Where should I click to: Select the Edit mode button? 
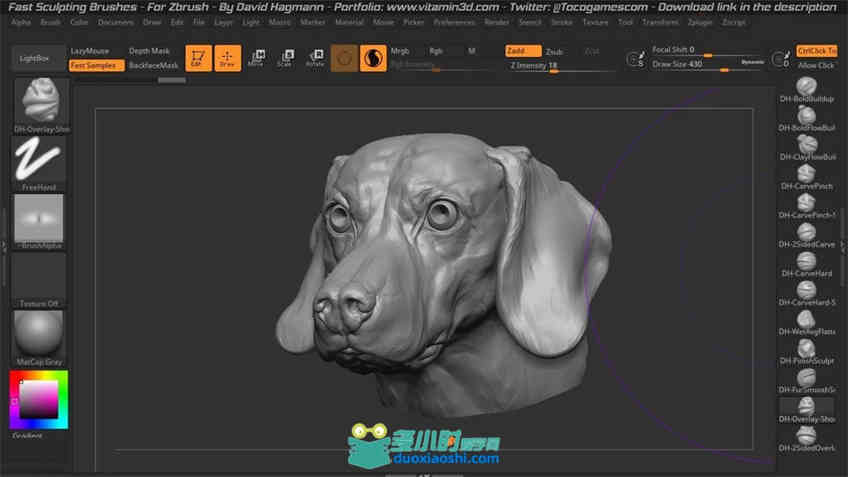(x=198, y=58)
